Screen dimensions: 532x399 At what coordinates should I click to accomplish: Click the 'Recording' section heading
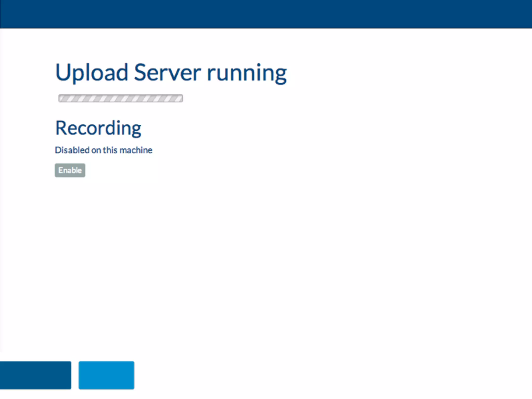click(x=98, y=128)
